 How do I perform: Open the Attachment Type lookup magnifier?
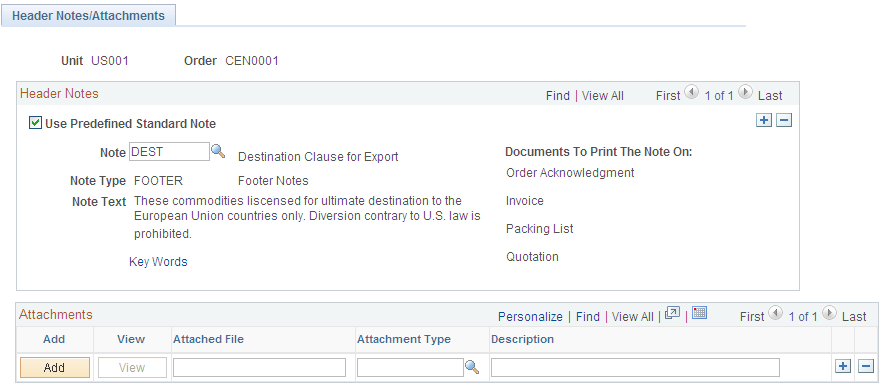472,367
